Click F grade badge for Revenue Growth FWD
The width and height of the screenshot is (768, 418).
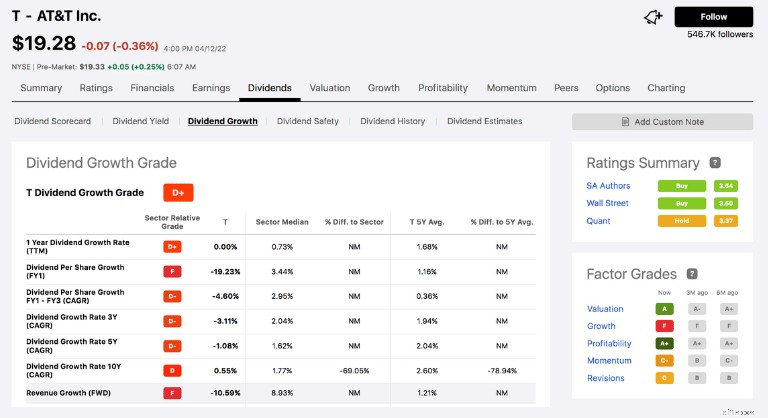tap(172, 393)
